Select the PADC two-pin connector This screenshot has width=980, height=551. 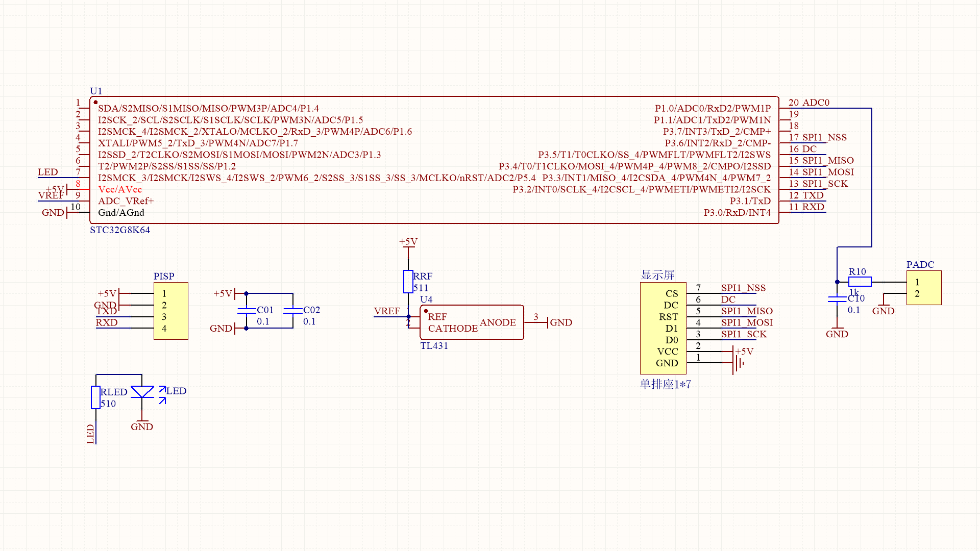click(923, 287)
